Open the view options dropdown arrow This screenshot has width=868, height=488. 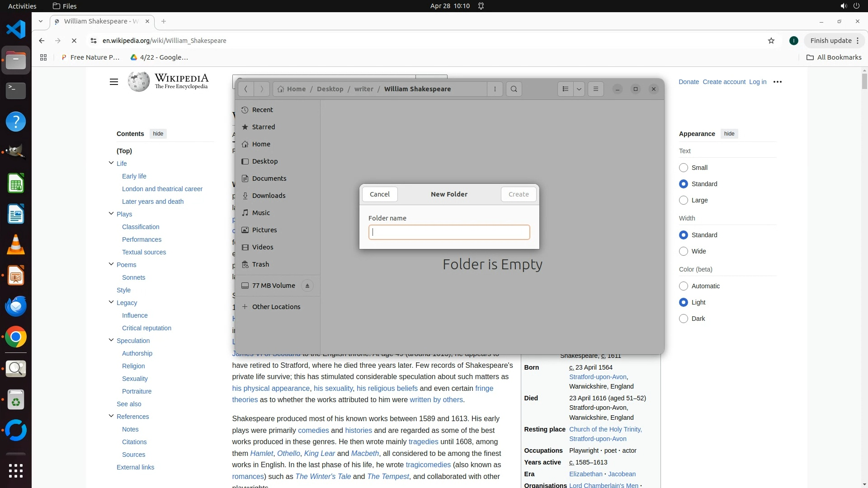pos(579,89)
